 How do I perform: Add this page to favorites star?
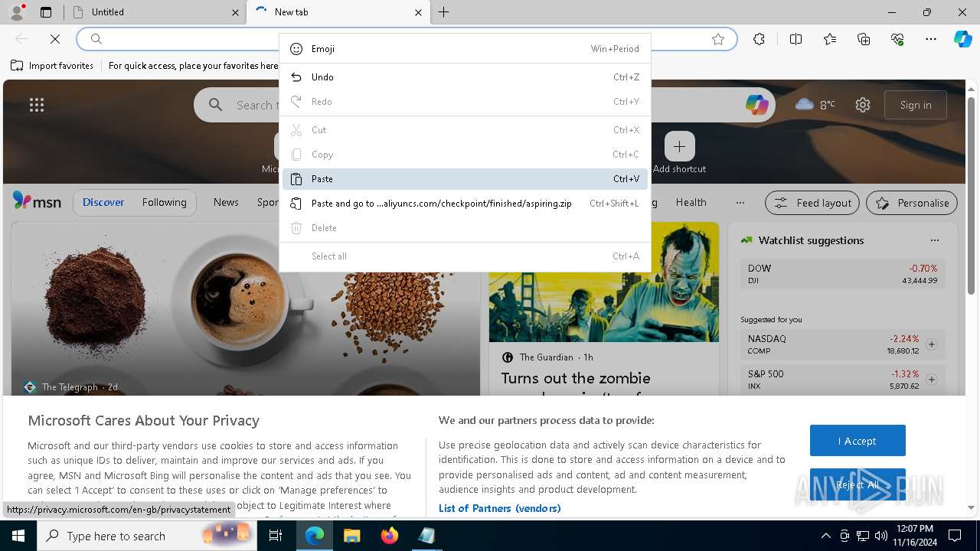click(x=718, y=39)
